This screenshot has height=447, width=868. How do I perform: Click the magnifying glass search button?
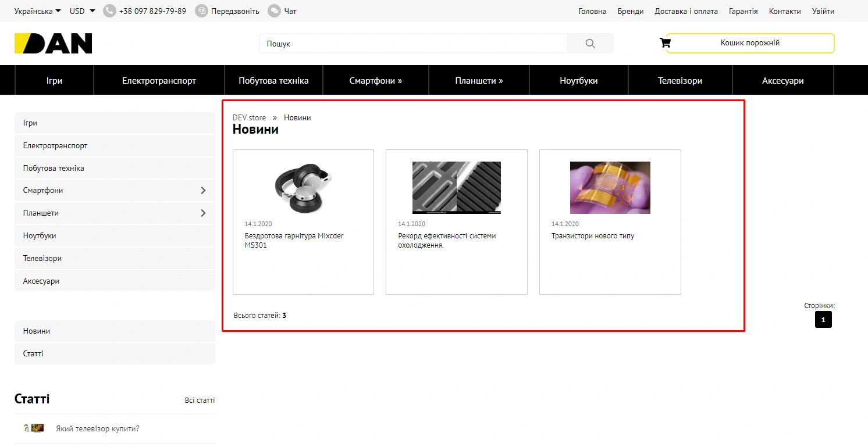(590, 44)
